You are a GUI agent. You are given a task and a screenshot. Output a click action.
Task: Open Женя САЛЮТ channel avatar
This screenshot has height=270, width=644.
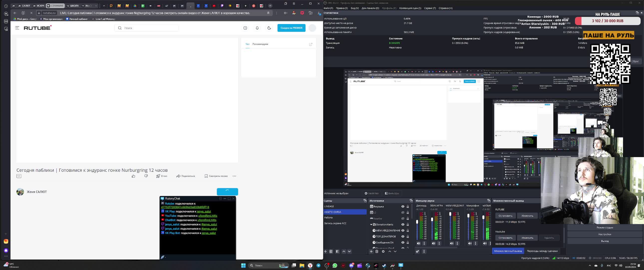[20, 192]
